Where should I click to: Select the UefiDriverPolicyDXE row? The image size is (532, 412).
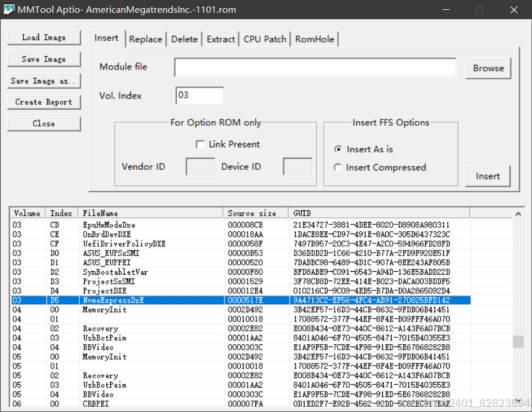(241, 244)
